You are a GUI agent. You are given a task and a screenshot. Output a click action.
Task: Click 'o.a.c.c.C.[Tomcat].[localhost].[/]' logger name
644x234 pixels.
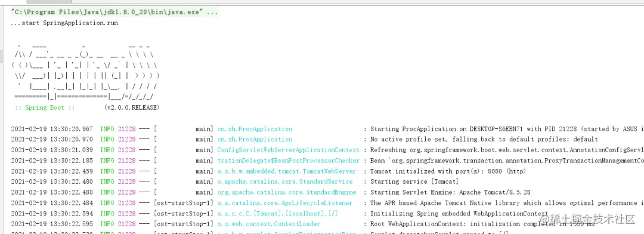[278, 214]
